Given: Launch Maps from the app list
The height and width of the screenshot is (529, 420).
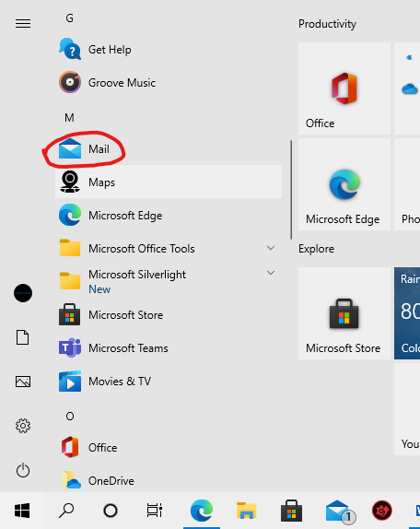Looking at the screenshot, I should pyautogui.click(x=169, y=182).
